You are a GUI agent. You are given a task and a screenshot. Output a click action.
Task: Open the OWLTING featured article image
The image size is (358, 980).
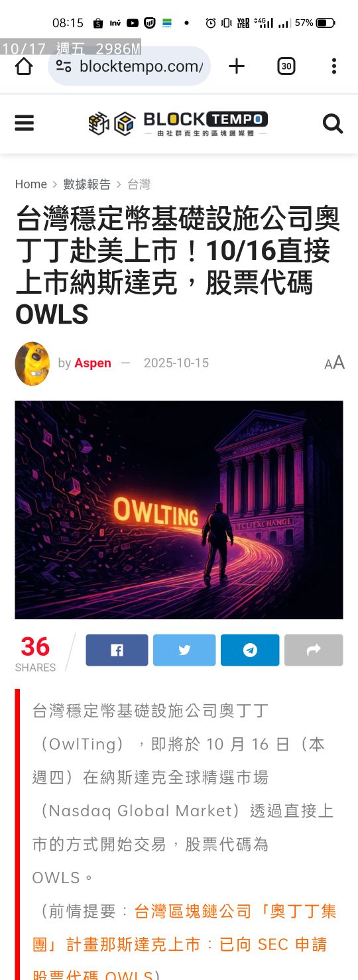[x=179, y=510]
